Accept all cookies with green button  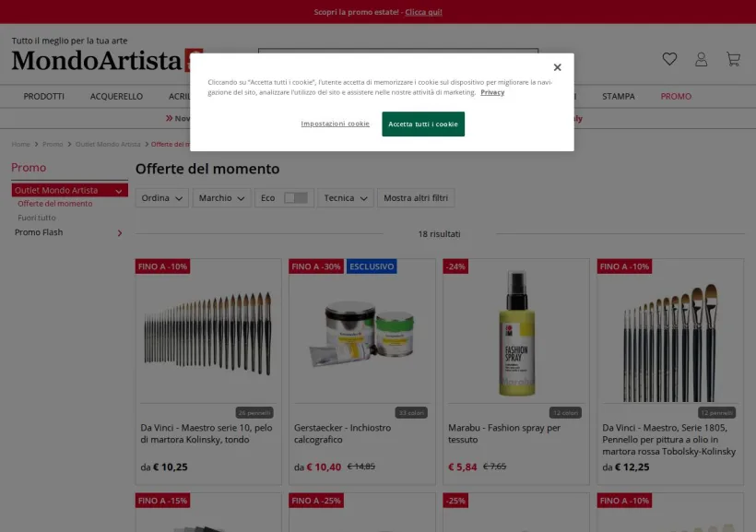(x=423, y=124)
